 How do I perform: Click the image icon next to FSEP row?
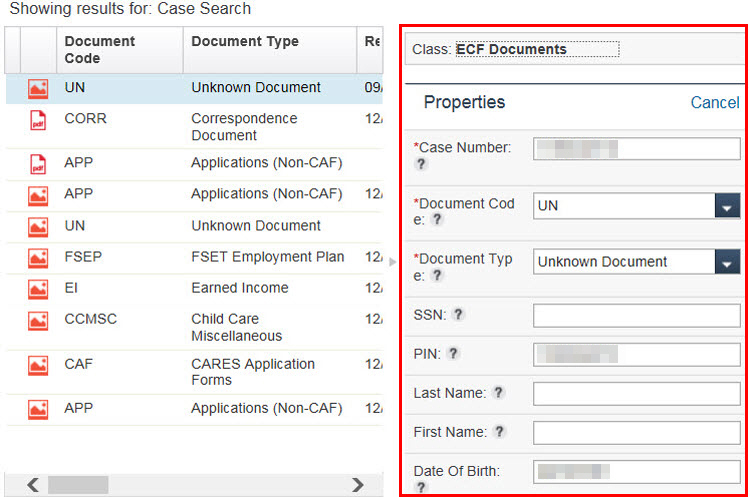(38, 257)
